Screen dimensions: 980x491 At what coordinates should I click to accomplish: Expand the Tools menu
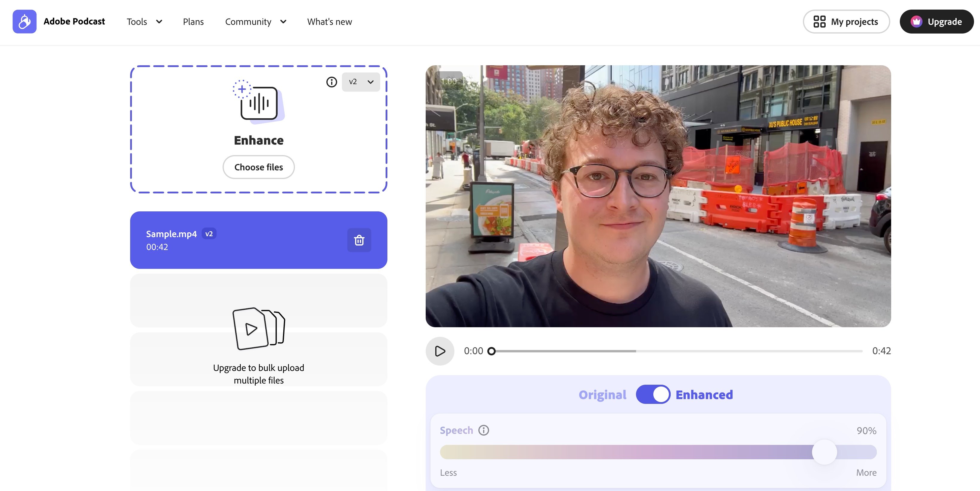pos(144,22)
